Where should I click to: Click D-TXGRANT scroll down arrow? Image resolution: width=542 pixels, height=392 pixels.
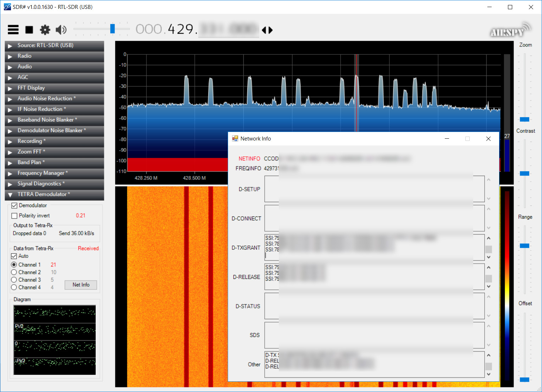[488, 257]
